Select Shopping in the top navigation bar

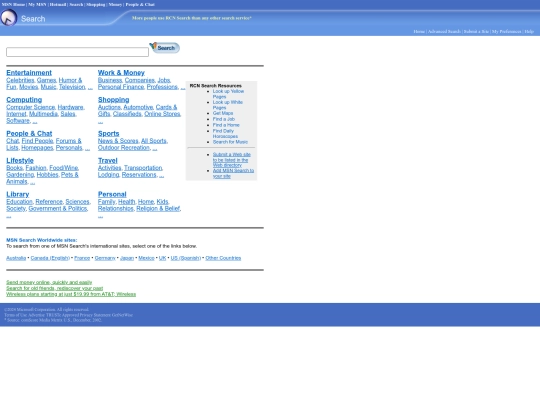[95, 4]
